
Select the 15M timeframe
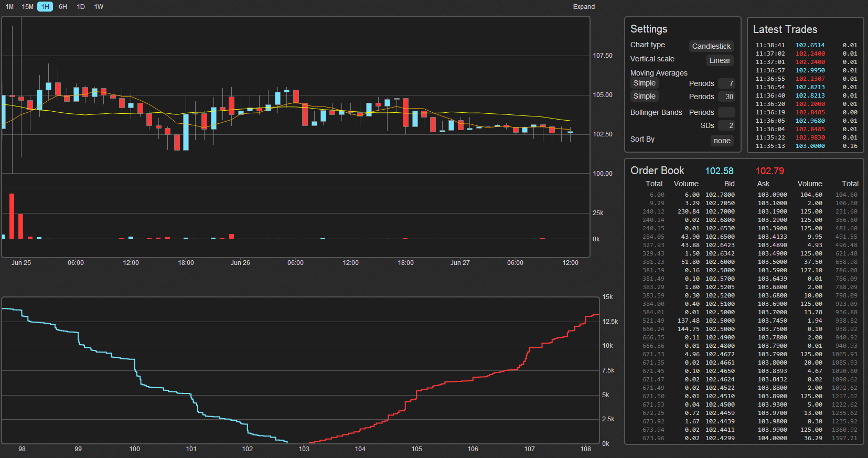pyautogui.click(x=28, y=7)
